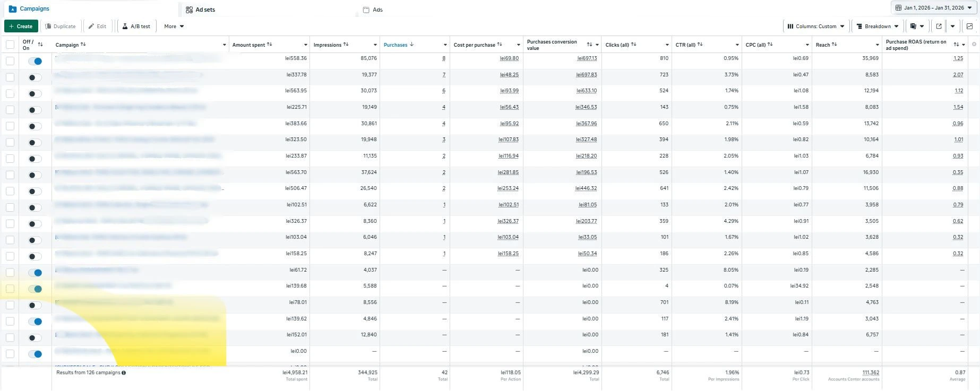Sort by CTR (all) arrows
This screenshot has height=391, width=980.
tap(700, 45)
